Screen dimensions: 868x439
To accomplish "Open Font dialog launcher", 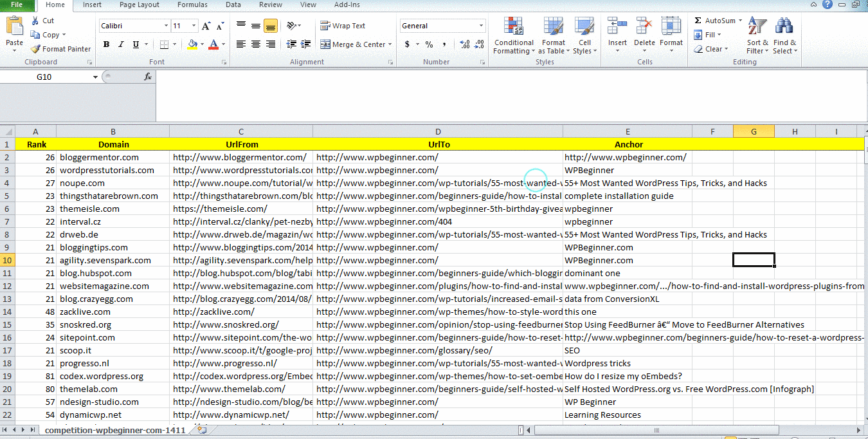I will [224, 62].
